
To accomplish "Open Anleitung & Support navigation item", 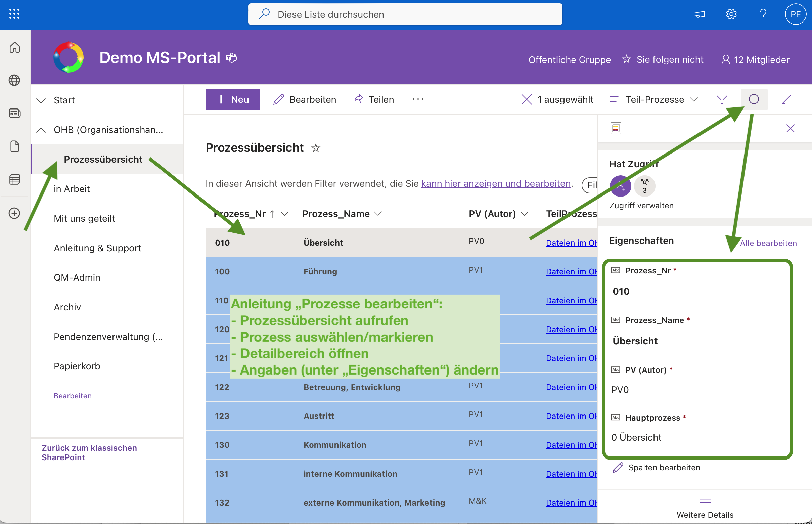I will pos(97,248).
